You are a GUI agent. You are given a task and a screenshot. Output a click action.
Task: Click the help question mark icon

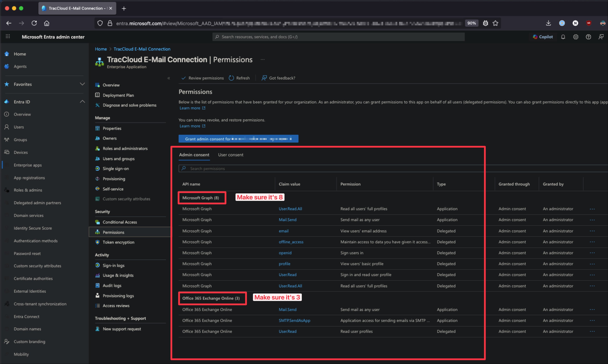tap(588, 37)
